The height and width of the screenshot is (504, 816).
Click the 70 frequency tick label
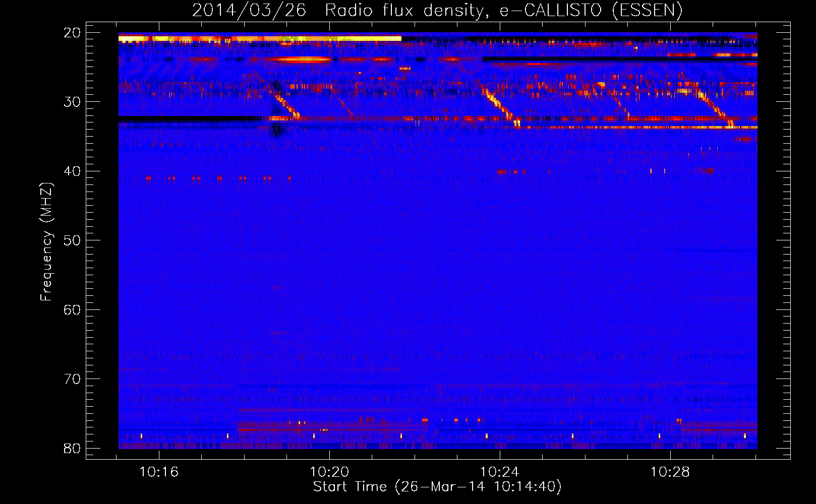[72, 379]
